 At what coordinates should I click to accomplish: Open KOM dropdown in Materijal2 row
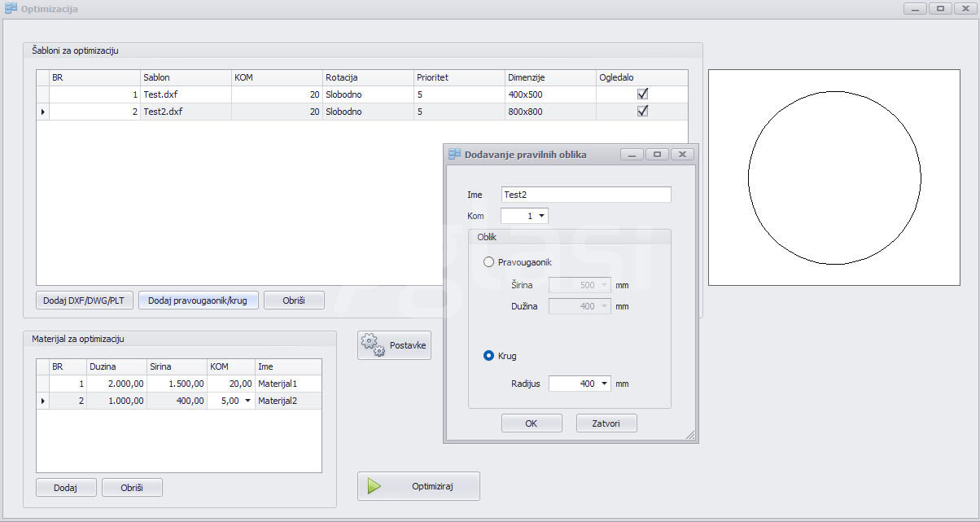tap(247, 401)
